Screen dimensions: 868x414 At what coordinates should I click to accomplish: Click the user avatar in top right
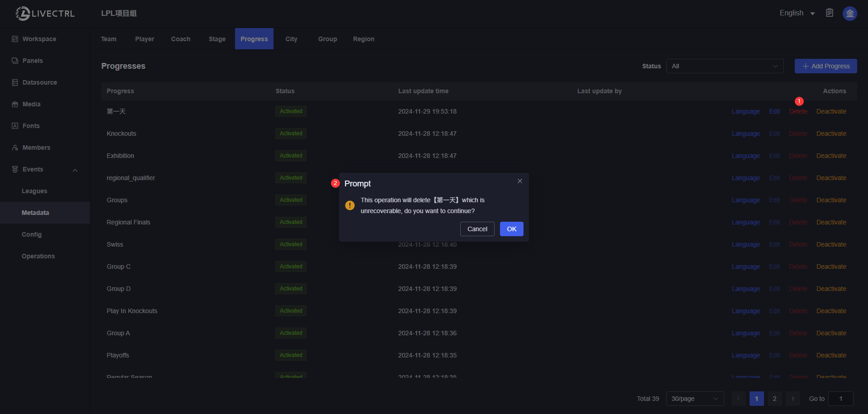point(849,14)
